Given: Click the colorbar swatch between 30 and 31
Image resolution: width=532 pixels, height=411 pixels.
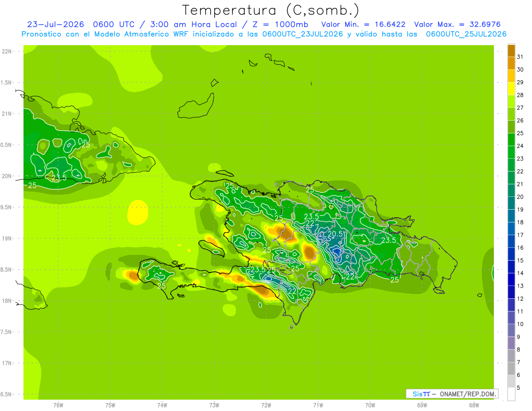Looking at the screenshot, I should click(x=511, y=63).
